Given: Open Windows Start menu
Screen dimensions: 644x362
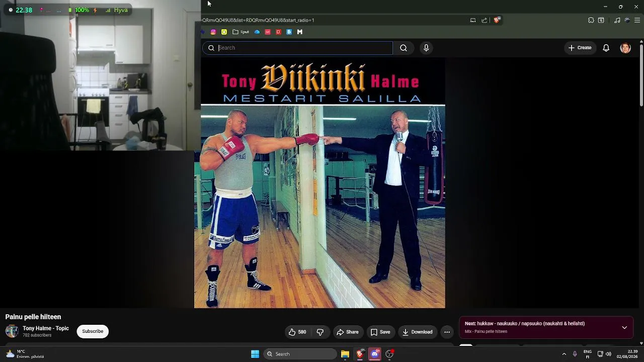Looking at the screenshot, I should coord(255,354).
